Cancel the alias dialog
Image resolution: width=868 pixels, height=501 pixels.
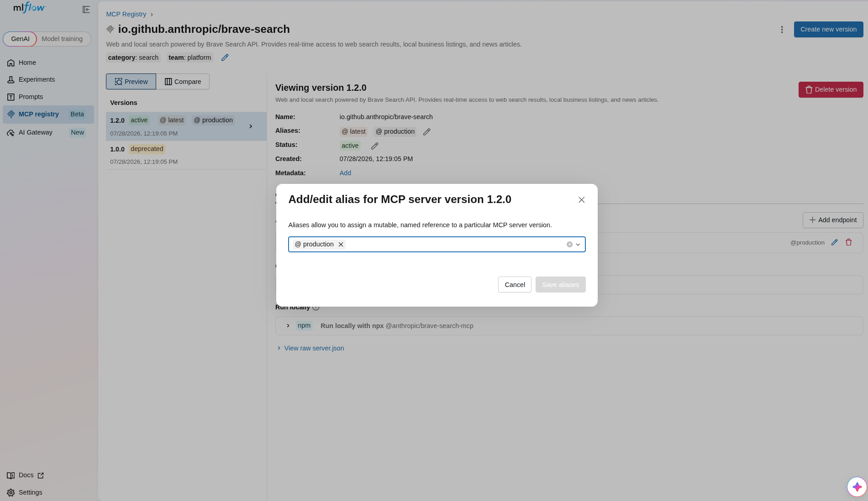tap(515, 285)
